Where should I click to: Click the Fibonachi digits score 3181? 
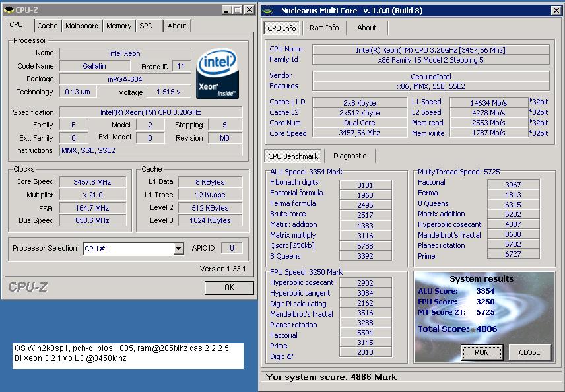tap(366, 185)
